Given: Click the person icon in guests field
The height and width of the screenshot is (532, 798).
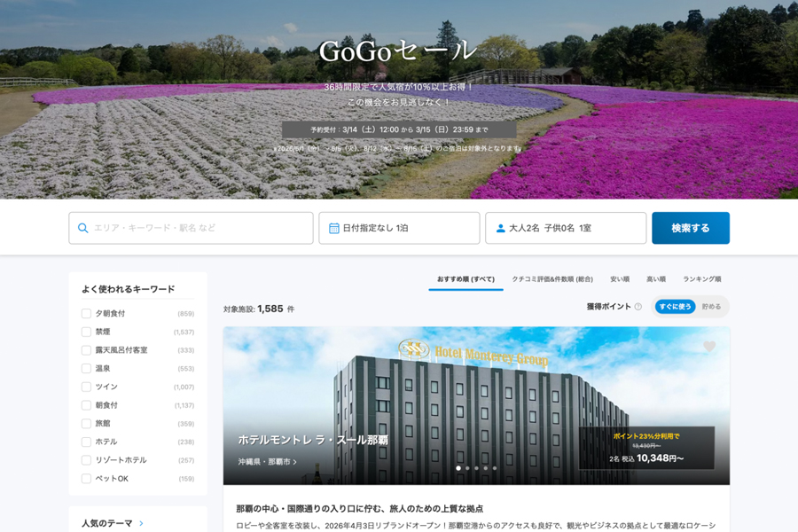Looking at the screenshot, I should tap(500, 228).
